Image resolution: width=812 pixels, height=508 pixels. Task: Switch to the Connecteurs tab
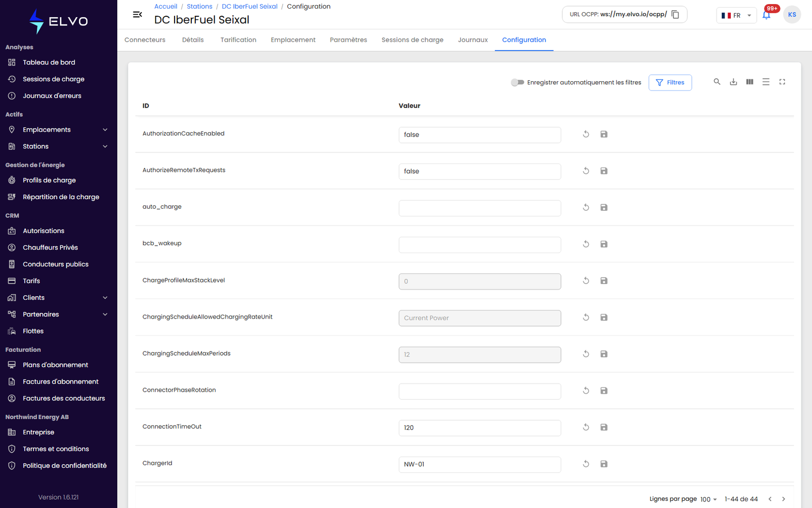(x=145, y=40)
